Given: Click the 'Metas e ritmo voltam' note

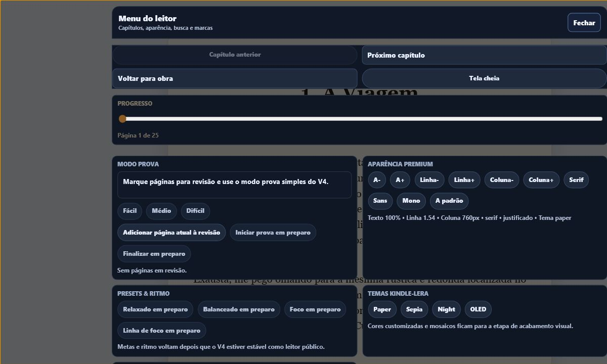Looking at the screenshot, I should (x=221, y=347).
